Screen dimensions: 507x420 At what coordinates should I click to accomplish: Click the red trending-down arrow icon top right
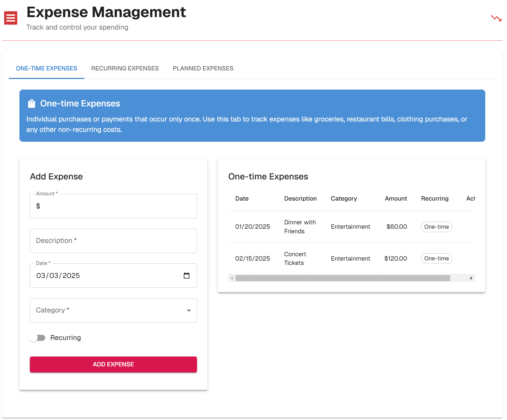pos(496,17)
